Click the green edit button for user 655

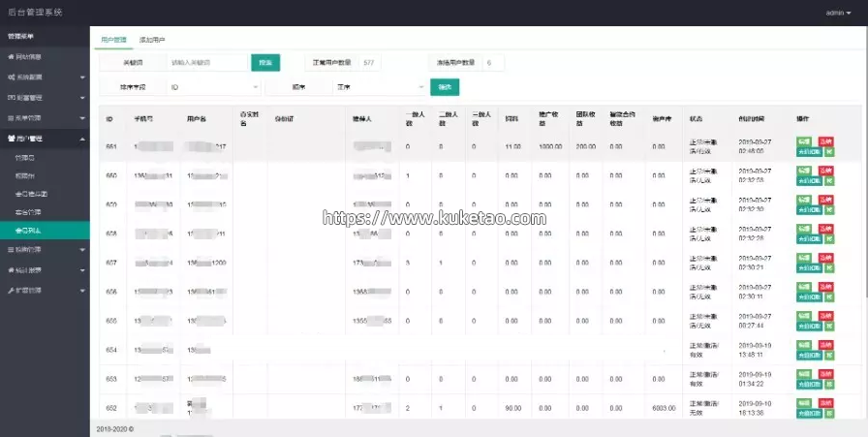click(x=804, y=316)
